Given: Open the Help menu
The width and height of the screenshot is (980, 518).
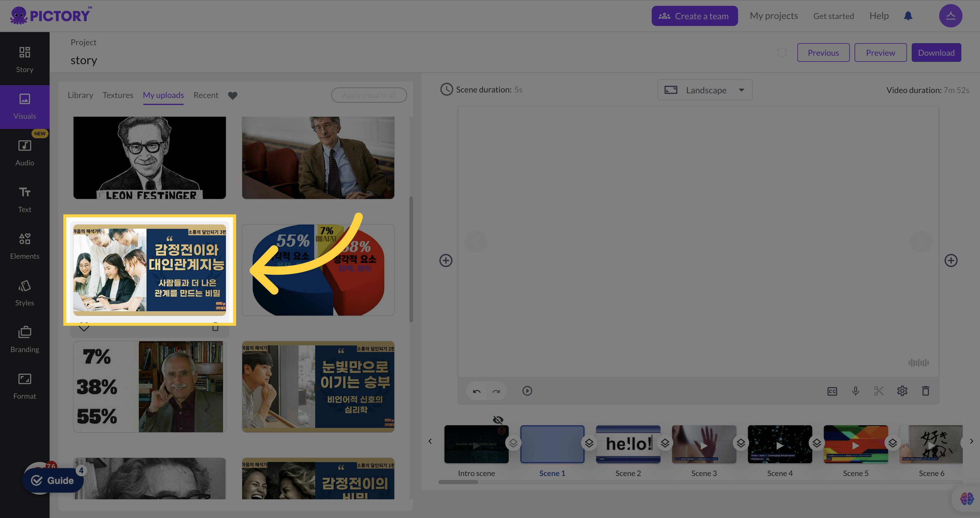Looking at the screenshot, I should (x=879, y=15).
